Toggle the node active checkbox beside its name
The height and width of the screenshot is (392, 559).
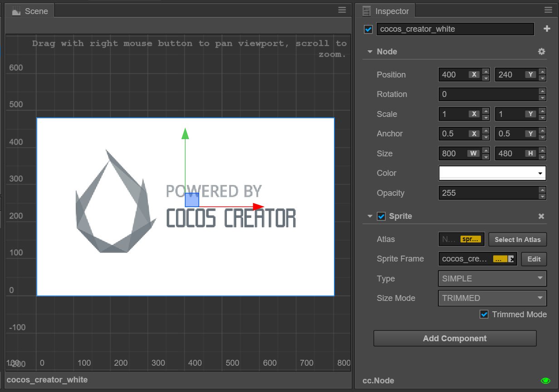coord(368,29)
